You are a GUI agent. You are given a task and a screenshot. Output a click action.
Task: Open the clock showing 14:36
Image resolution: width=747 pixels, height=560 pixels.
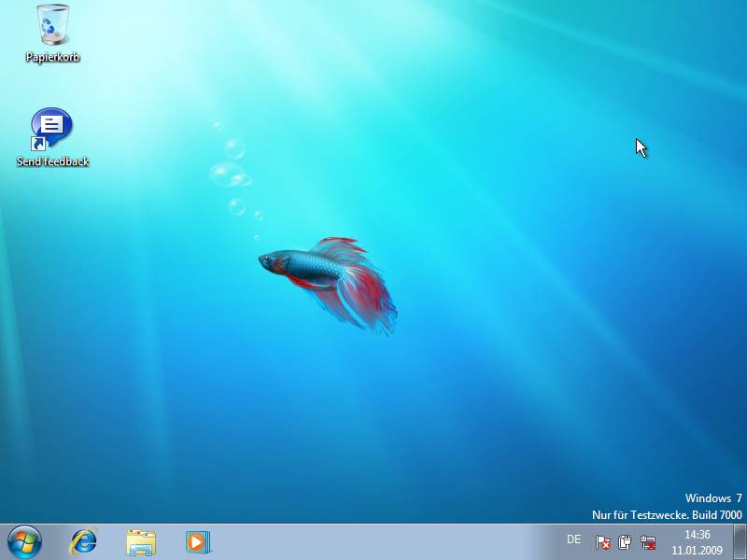(697, 535)
